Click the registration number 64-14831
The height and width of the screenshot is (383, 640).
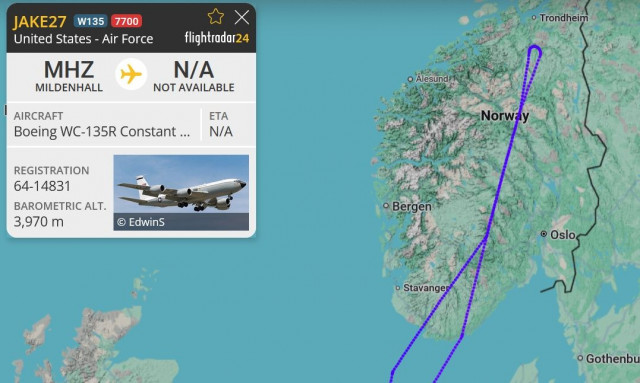point(42,186)
